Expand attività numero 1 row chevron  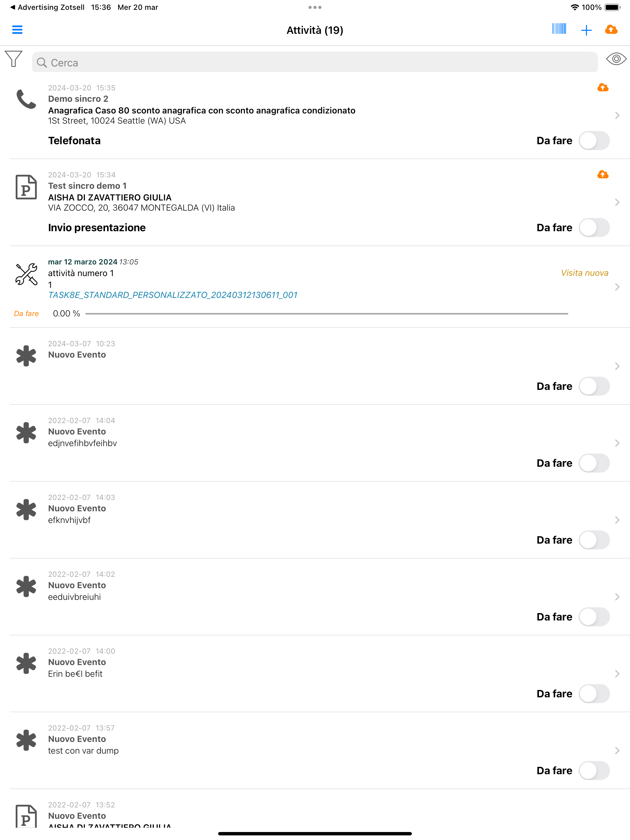click(617, 287)
